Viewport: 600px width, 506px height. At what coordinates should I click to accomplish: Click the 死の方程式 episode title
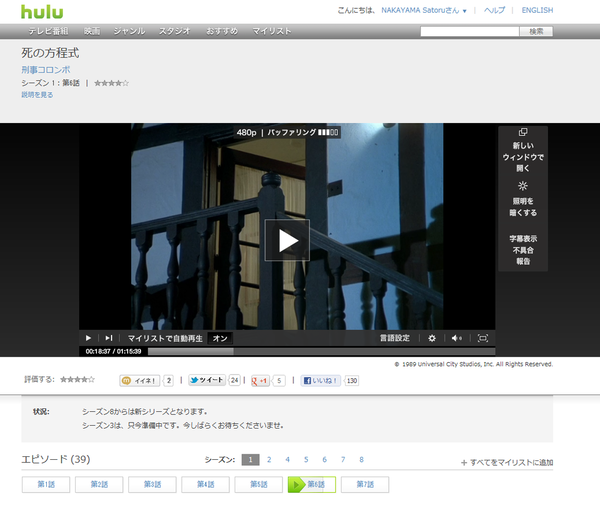point(50,53)
